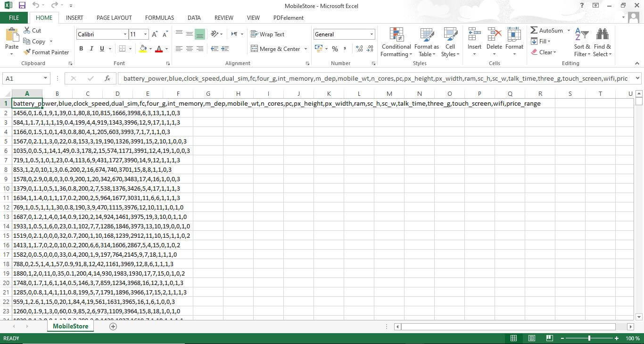Open the Format as Table gallery
The width and height of the screenshot is (644, 344).
[426, 35]
